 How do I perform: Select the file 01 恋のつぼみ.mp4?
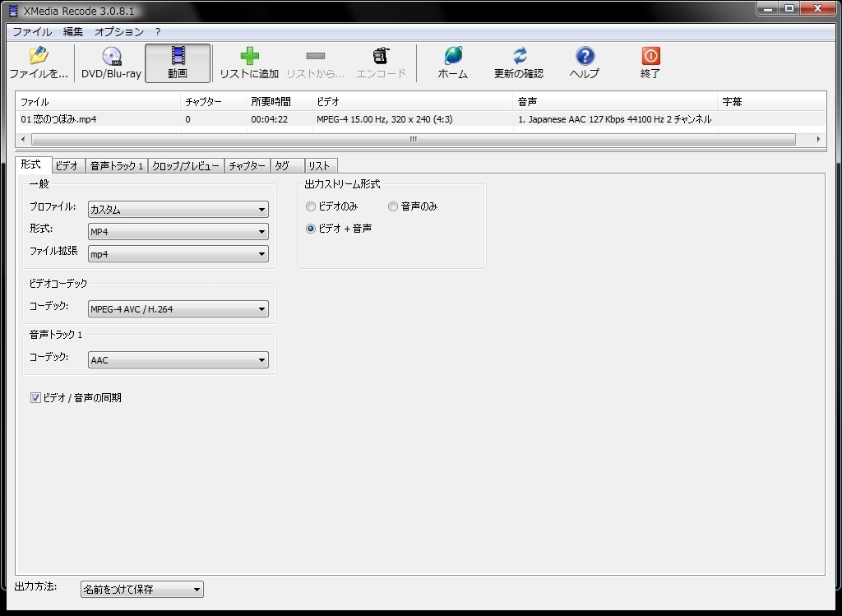click(x=58, y=119)
